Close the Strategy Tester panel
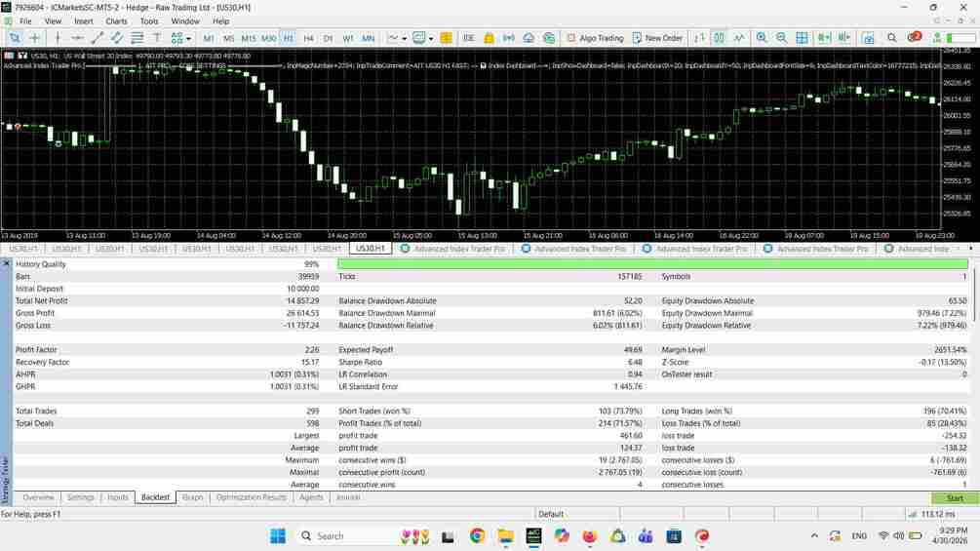This screenshot has width=980, height=551. point(6,263)
